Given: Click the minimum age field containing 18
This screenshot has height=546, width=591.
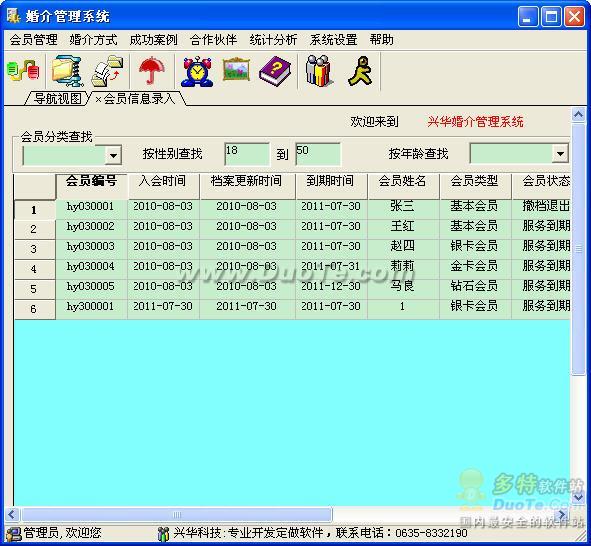Looking at the screenshot, I should point(247,154).
